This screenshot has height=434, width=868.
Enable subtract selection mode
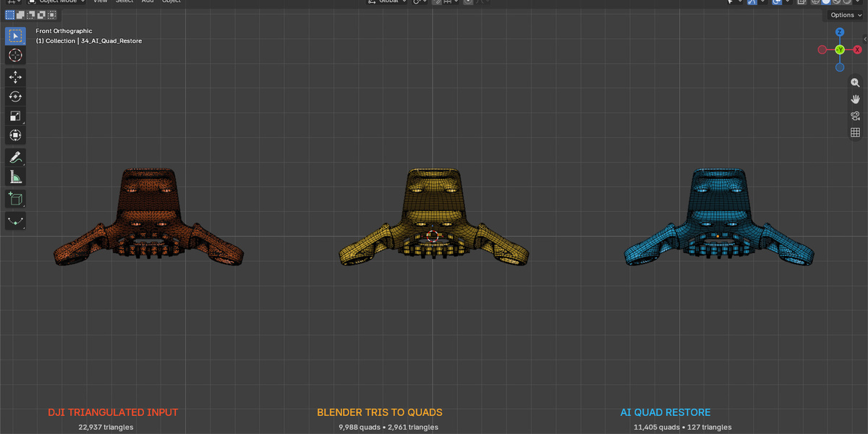[31, 14]
